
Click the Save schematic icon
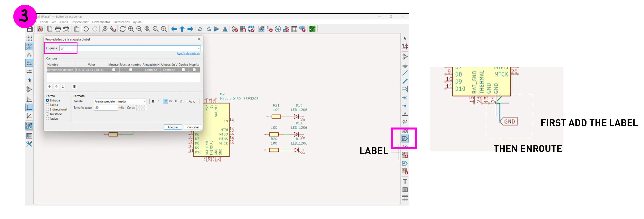30,29
